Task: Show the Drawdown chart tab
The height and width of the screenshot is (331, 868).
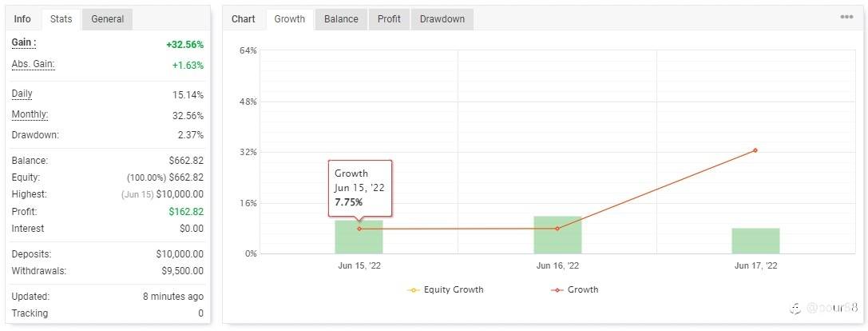Action: point(442,19)
